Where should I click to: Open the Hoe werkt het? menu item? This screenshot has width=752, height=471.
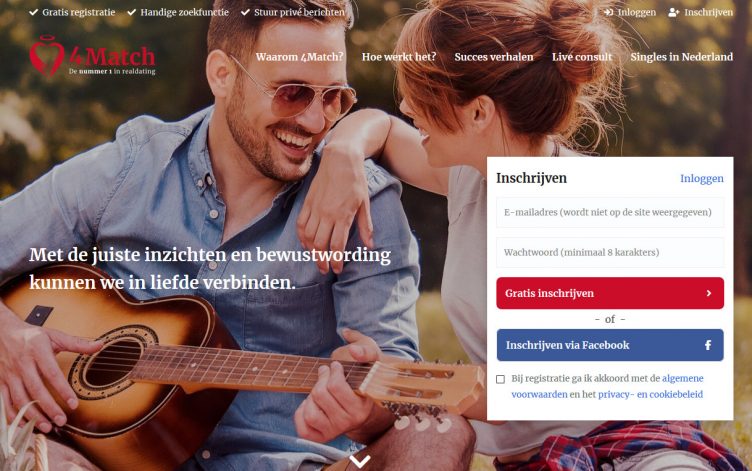(x=399, y=57)
